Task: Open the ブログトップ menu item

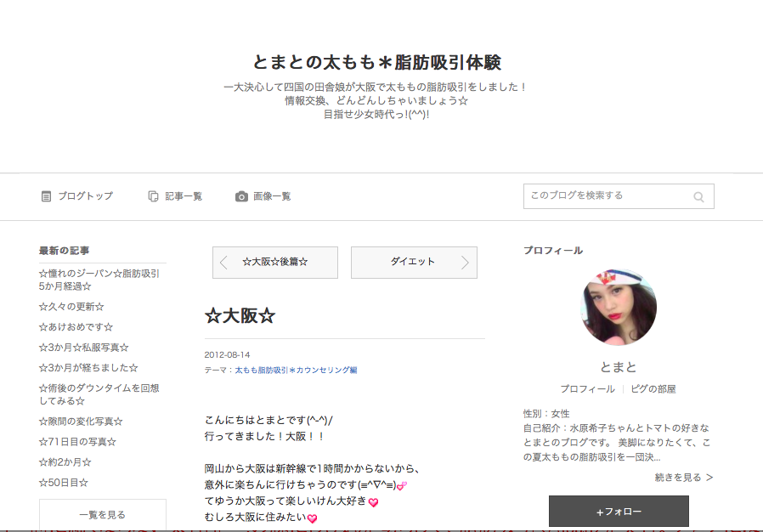Action: [85, 196]
